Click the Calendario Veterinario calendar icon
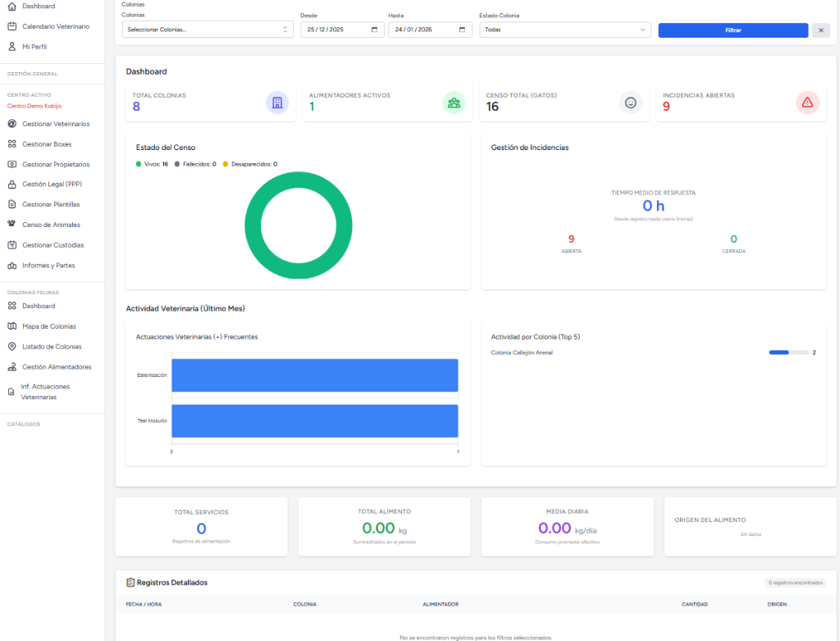The height and width of the screenshot is (641, 840). pos(11,26)
